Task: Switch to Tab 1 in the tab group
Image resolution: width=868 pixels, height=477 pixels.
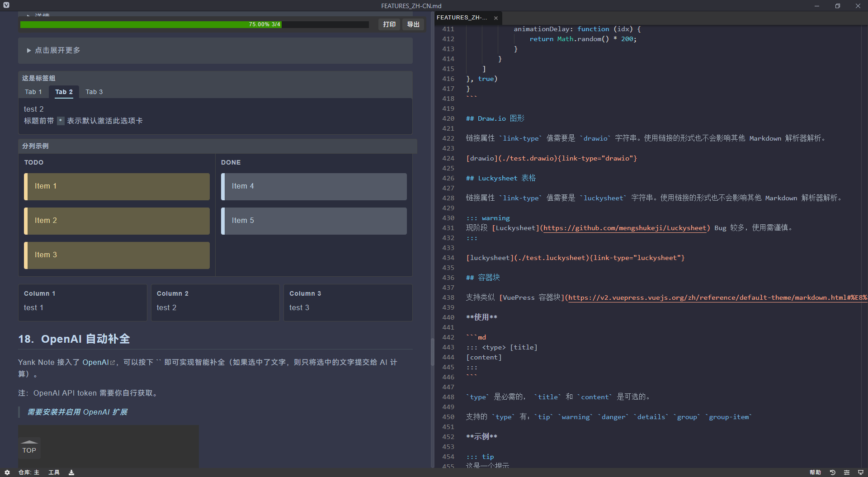Action: click(x=33, y=92)
